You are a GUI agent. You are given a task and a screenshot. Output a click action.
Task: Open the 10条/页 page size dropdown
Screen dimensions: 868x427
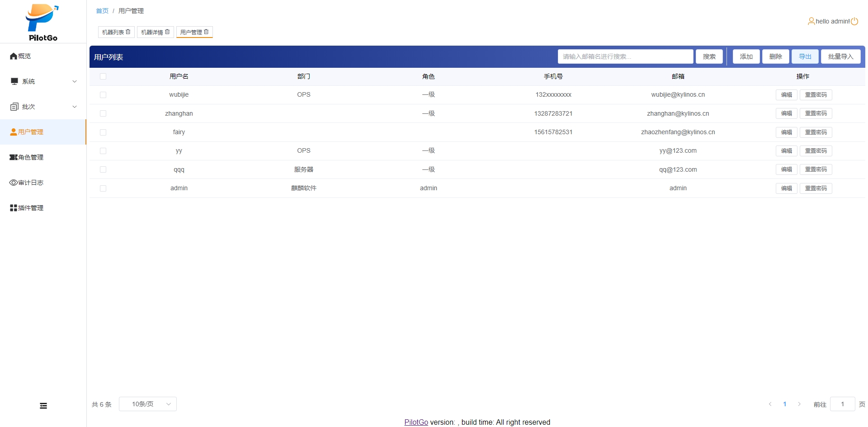pos(148,404)
